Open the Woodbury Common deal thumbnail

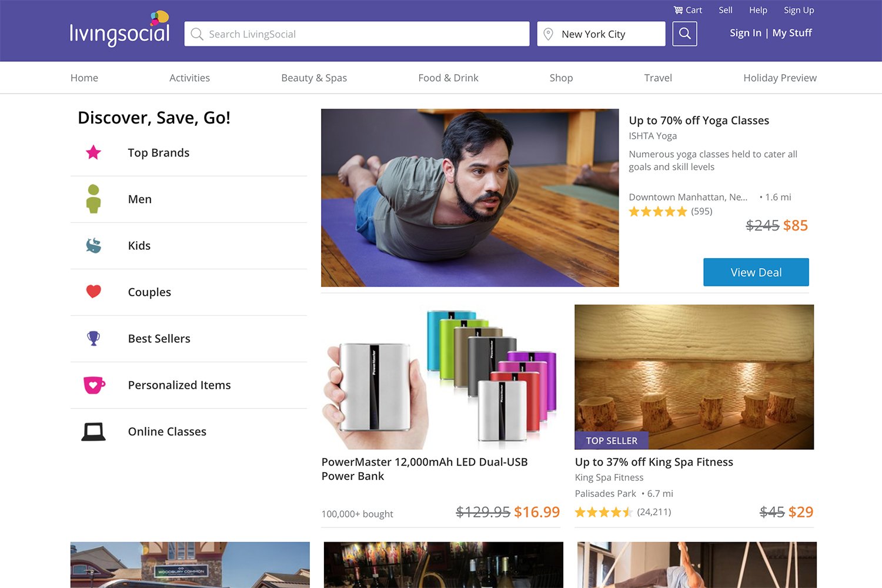(x=190, y=565)
